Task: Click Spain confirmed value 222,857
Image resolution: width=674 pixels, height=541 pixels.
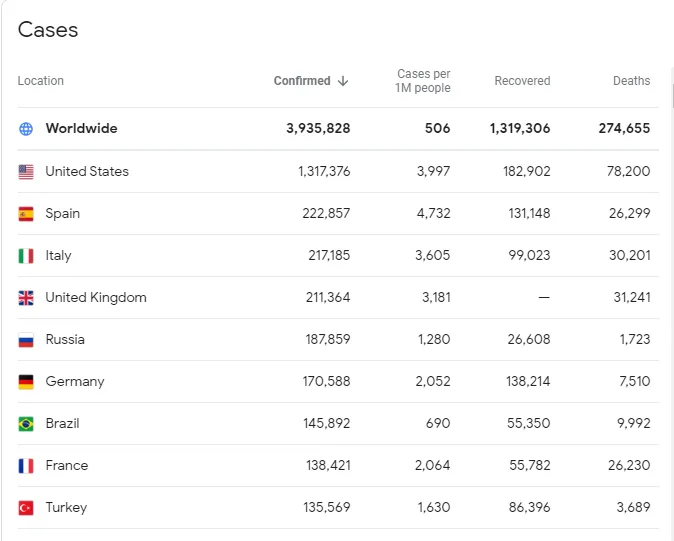Action: [326, 213]
